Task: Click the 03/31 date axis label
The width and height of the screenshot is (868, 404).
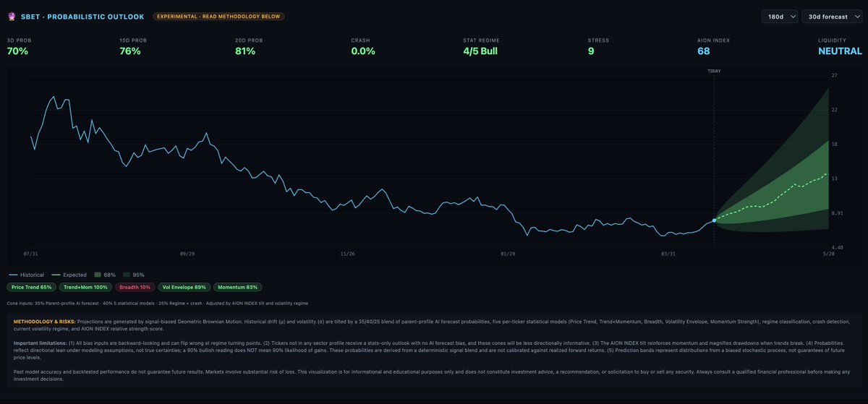Action: [x=668, y=254]
